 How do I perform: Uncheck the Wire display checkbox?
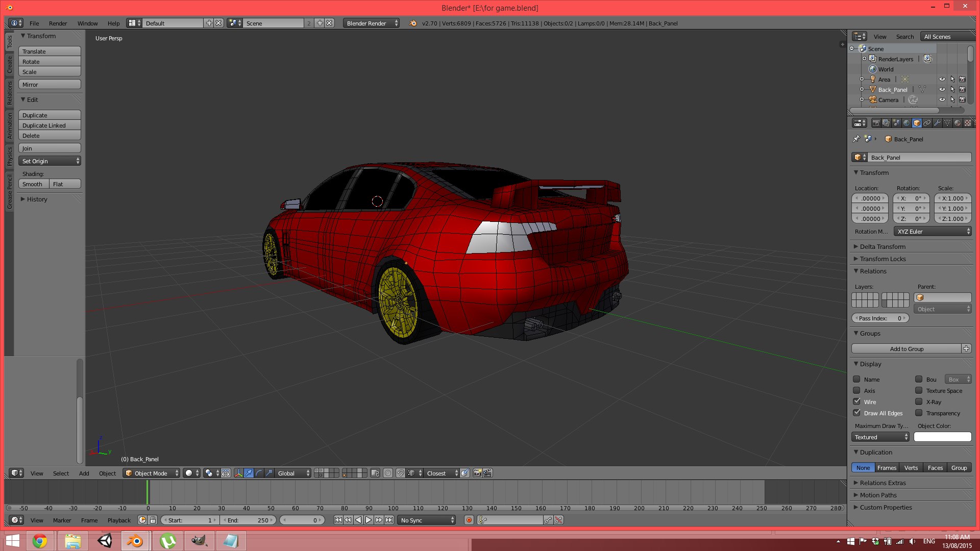[856, 402]
